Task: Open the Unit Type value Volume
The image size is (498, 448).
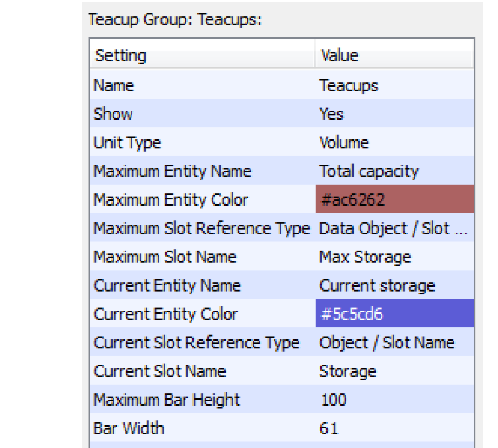Action: coord(394,143)
